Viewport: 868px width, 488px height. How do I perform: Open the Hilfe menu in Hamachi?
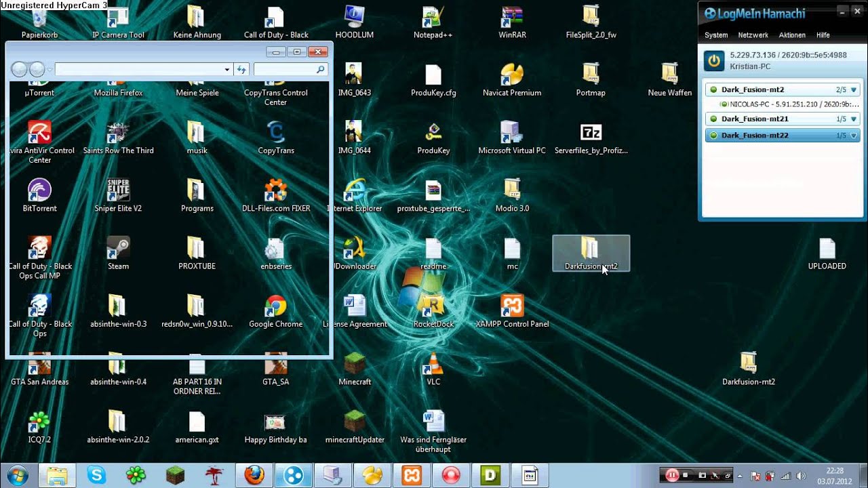(x=823, y=35)
